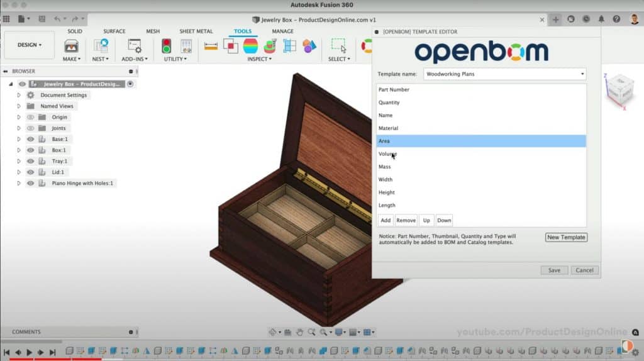Open the Help question mark icon
The height and width of the screenshot is (361, 644).
(616, 19)
